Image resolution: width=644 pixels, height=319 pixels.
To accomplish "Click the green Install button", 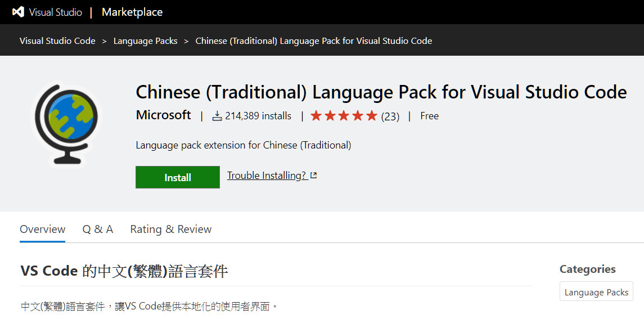I will [x=178, y=178].
